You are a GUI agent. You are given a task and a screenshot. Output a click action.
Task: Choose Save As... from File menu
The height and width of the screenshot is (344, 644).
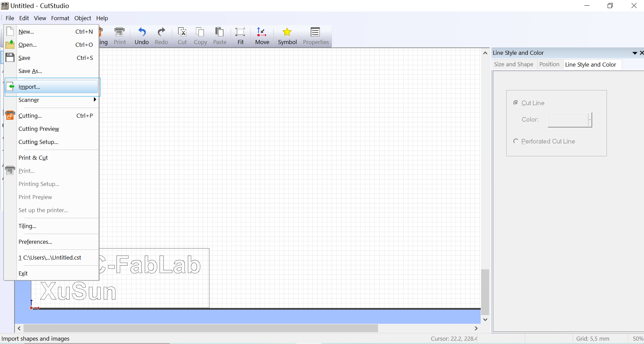coord(52,71)
